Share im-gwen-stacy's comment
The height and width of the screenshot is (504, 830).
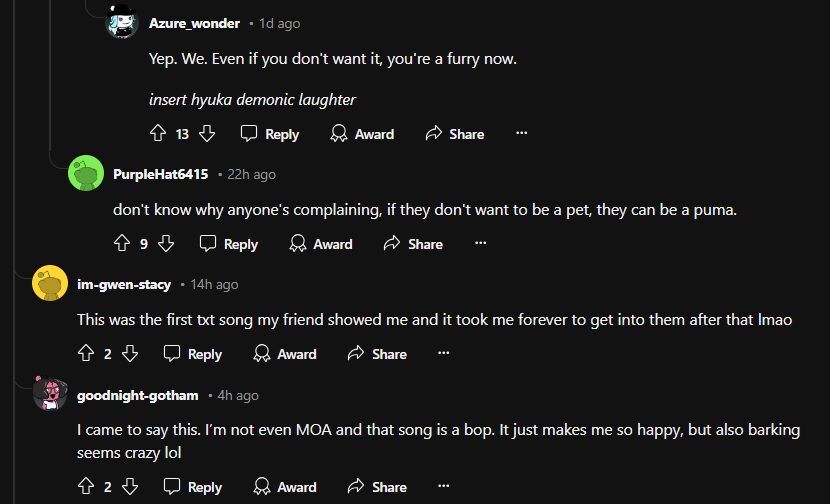click(x=377, y=354)
